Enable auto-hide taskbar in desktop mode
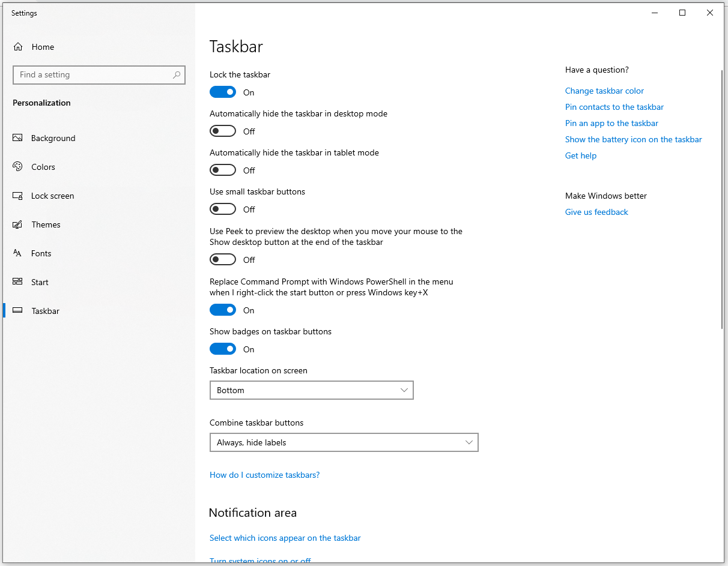Viewport: 728px width, 566px height. (x=223, y=131)
